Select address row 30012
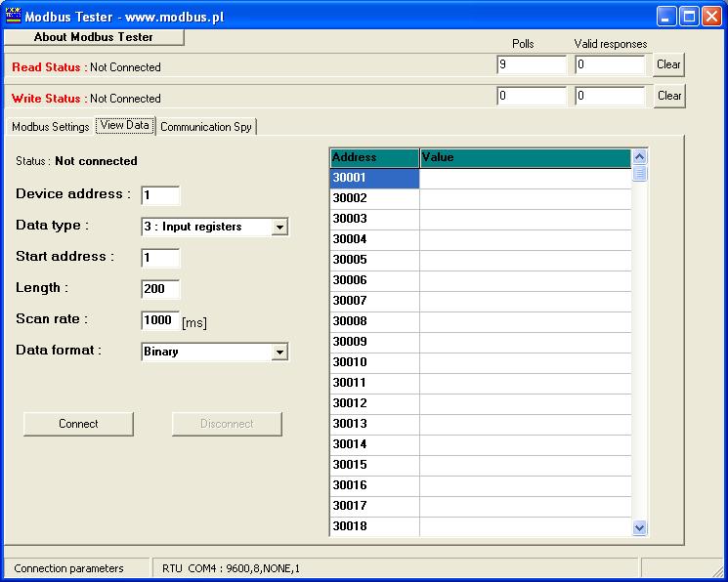The width and height of the screenshot is (728, 582). pos(374,403)
